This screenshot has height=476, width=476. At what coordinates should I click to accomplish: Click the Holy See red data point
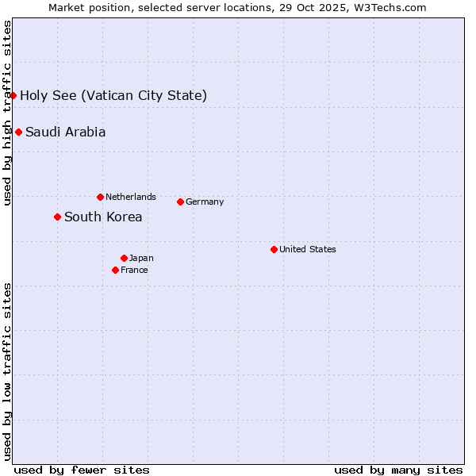(x=13, y=96)
